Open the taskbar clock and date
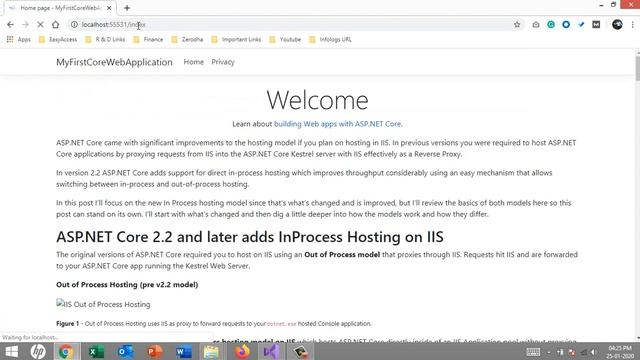640x360 pixels. [x=620, y=352]
